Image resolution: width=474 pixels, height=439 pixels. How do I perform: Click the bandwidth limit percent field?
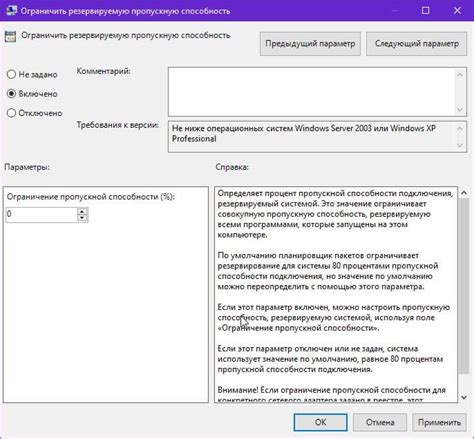(x=41, y=214)
